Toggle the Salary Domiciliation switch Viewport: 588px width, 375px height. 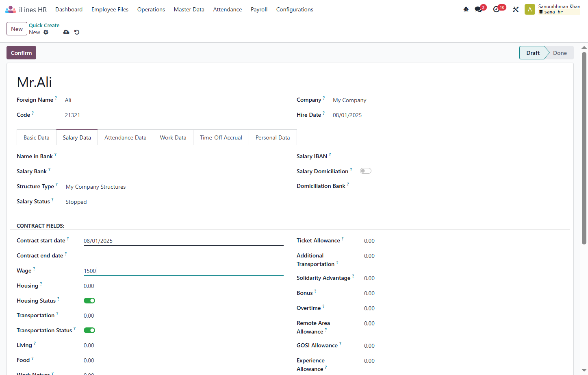[x=366, y=171]
